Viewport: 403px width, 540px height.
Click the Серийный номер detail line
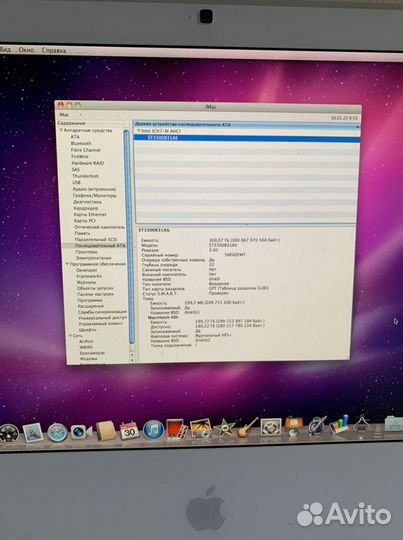[x=193, y=255]
